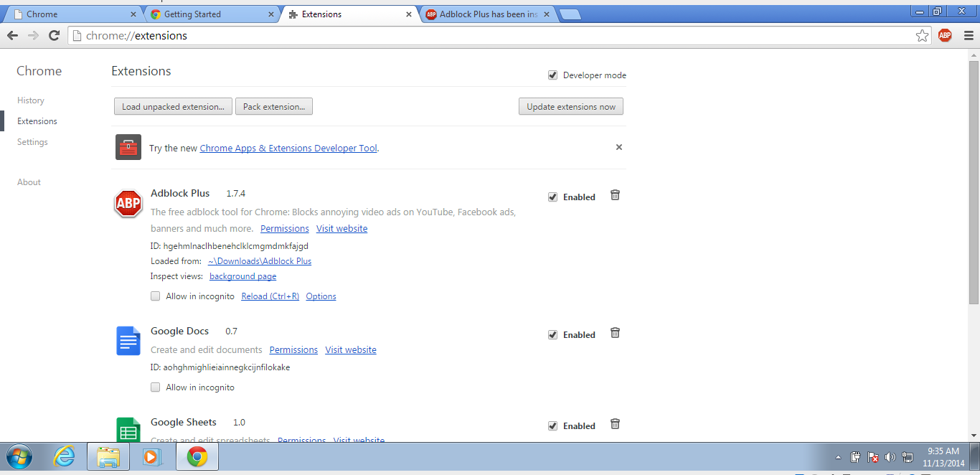Close the Getting Started tab
The height and width of the screenshot is (475, 980).
pyautogui.click(x=270, y=14)
